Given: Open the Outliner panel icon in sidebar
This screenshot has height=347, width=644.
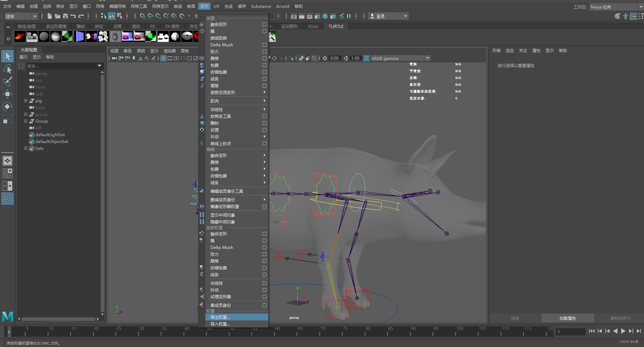Looking at the screenshot, I should [x=7, y=199].
